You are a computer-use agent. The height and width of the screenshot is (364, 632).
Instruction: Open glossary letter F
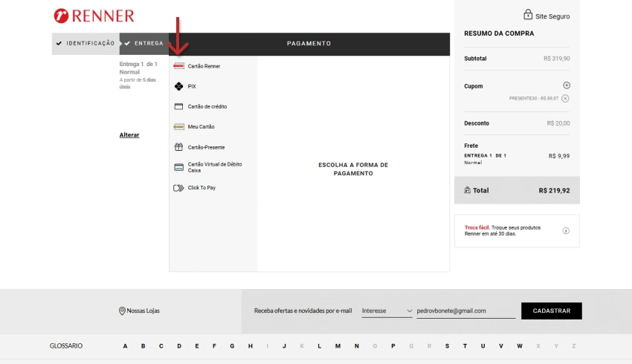214,346
